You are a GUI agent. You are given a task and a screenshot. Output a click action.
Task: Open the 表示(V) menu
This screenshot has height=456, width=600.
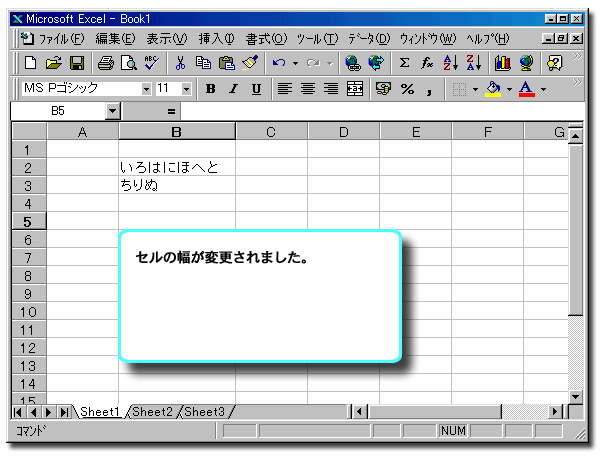coord(167,38)
